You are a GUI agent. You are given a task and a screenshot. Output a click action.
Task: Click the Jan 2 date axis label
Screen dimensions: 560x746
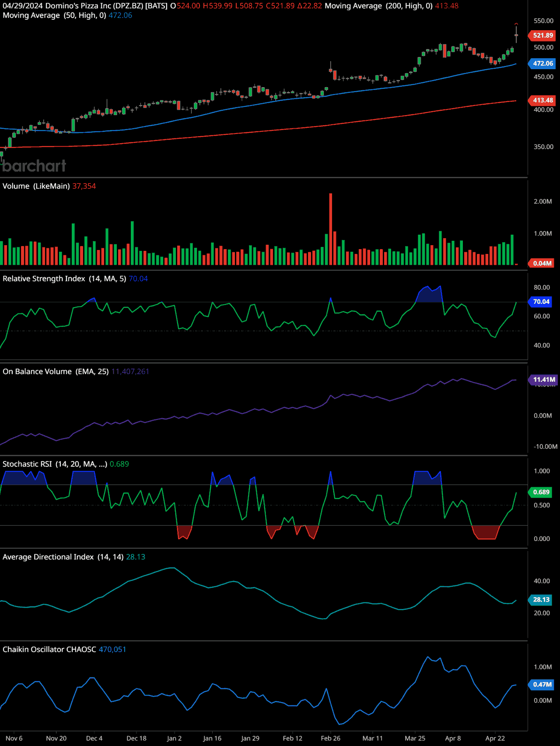[174, 738]
